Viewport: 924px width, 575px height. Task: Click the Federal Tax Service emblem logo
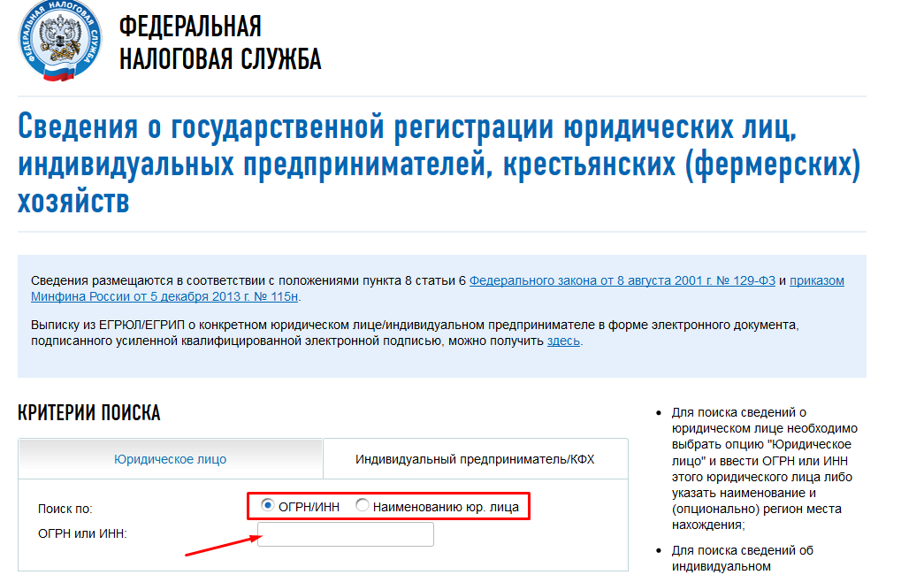point(60,42)
